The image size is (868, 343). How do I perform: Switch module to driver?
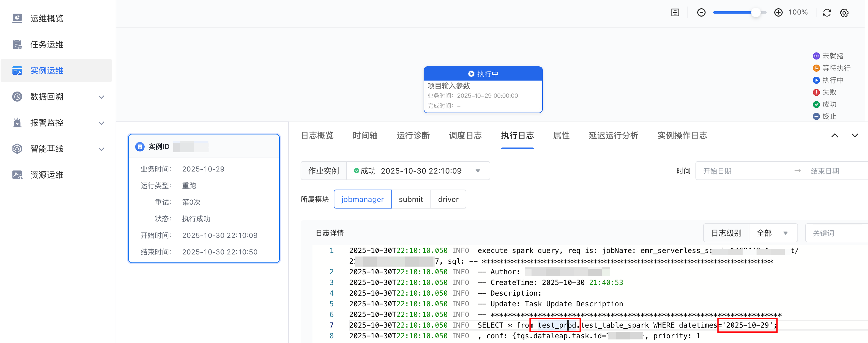coord(448,199)
